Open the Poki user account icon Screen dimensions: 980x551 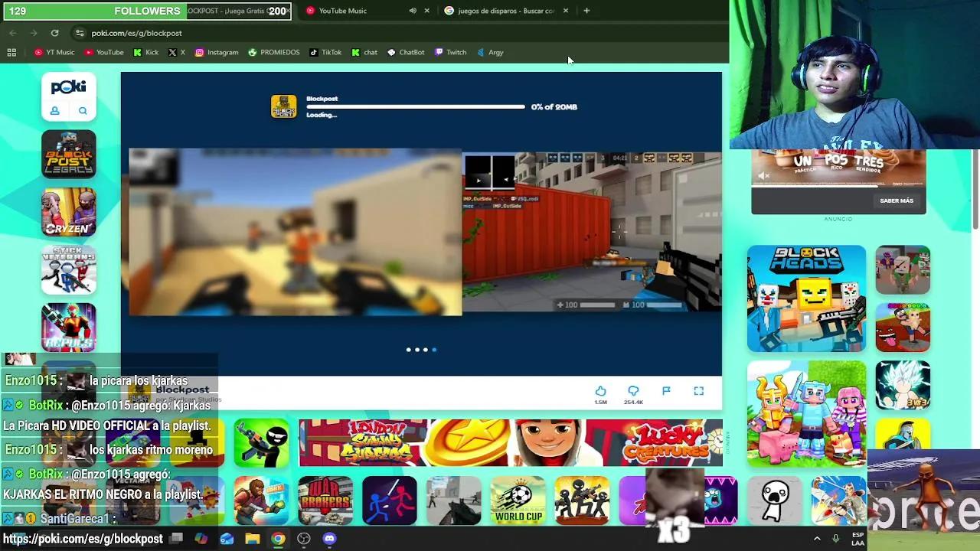(55, 111)
